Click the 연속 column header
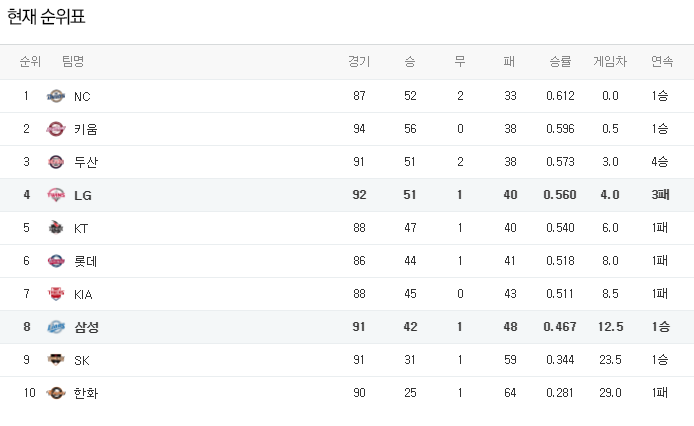This screenshot has height=426, width=694. tap(661, 62)
